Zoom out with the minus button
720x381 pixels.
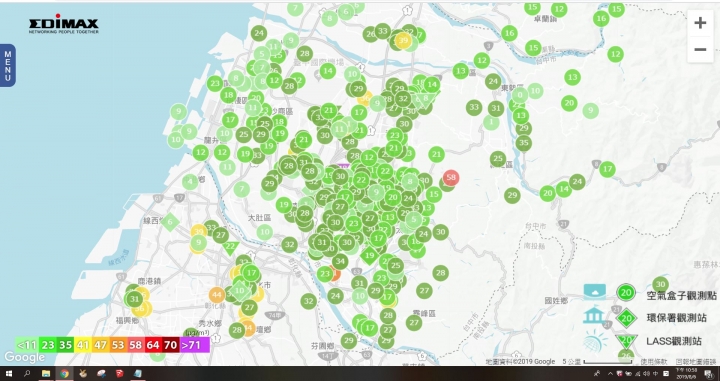700,49
